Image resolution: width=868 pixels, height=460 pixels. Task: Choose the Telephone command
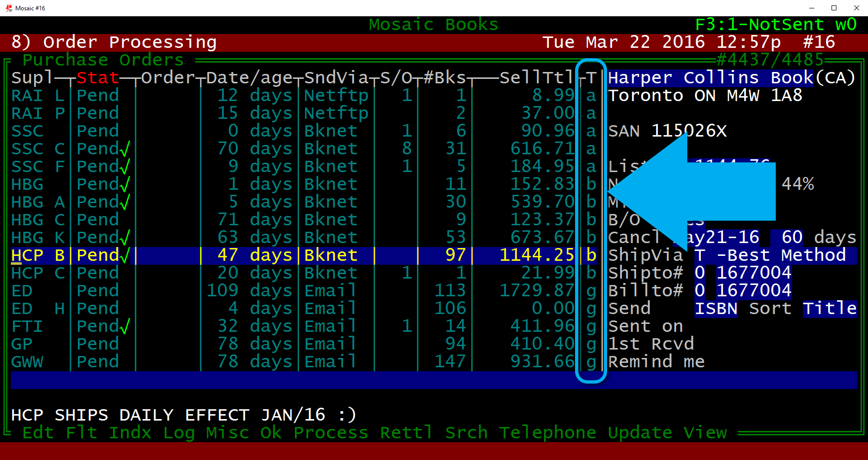[547, 433]
